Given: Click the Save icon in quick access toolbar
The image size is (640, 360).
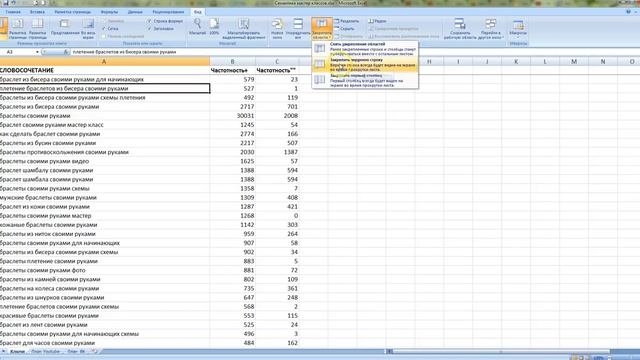Looking at the screenshot, I should click(x=5, y=3).
